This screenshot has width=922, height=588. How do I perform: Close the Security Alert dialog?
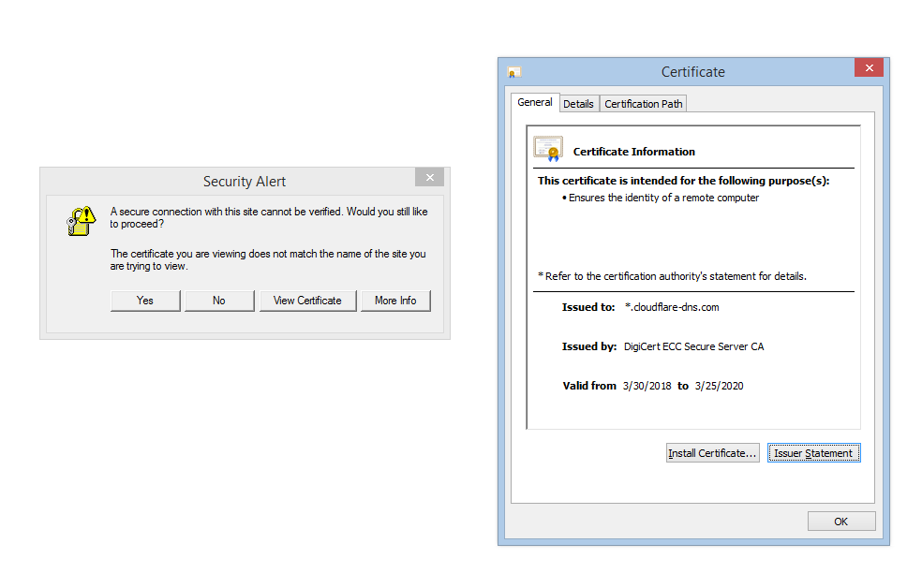430,177
